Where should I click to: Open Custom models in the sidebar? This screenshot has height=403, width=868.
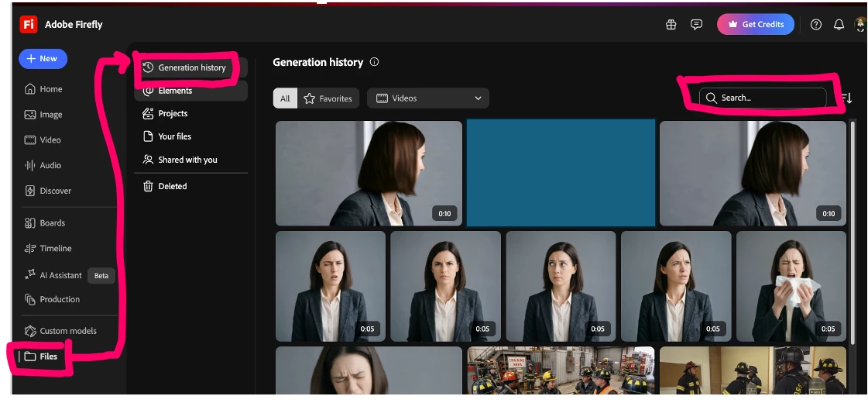[60, 331]
